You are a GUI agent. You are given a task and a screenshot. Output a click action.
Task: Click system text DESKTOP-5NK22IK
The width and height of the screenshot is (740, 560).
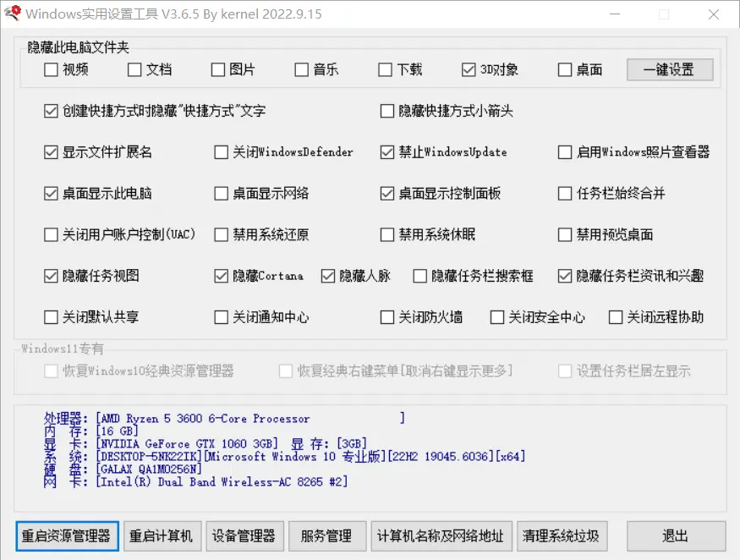(151, 457)
